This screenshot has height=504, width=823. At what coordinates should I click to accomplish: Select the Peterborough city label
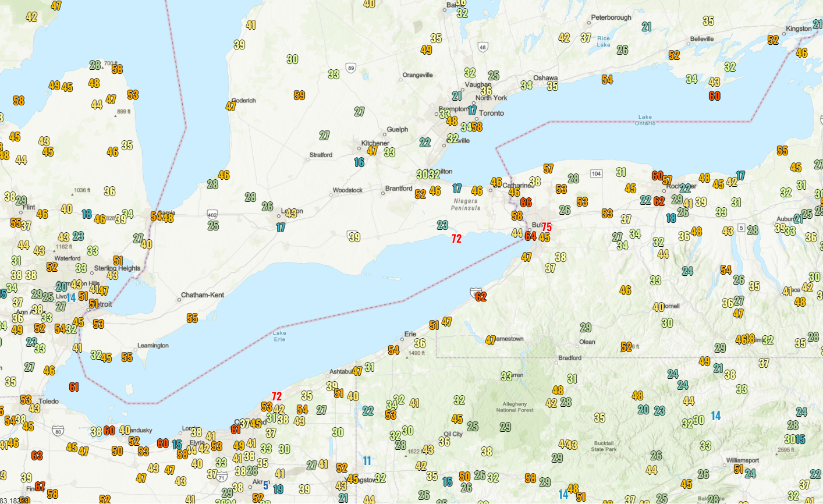tap(611, 17)
